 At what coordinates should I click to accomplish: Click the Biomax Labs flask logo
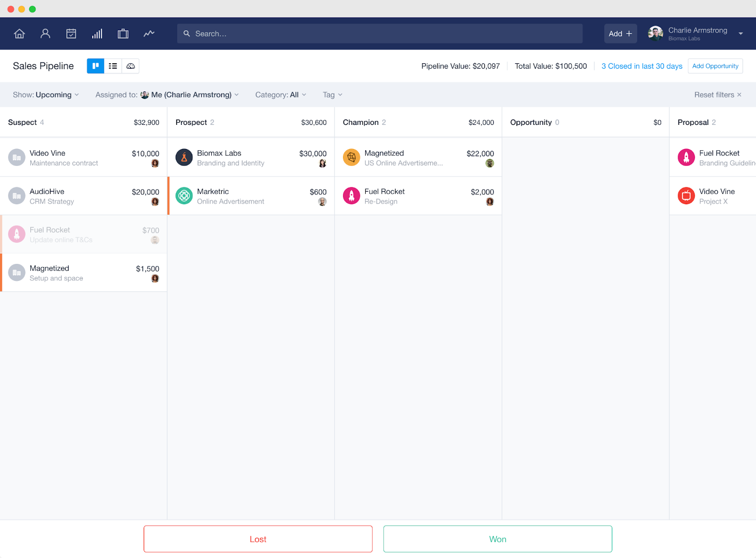pyautogui.click(x=184, y=157)
